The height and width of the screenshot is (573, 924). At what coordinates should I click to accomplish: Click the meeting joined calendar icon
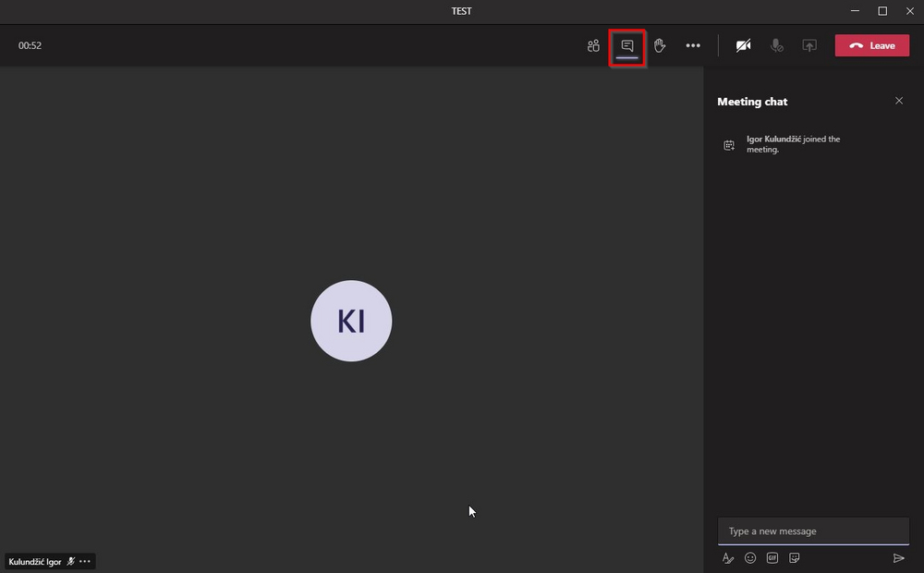pyautogui.click(x=729, y=145)
